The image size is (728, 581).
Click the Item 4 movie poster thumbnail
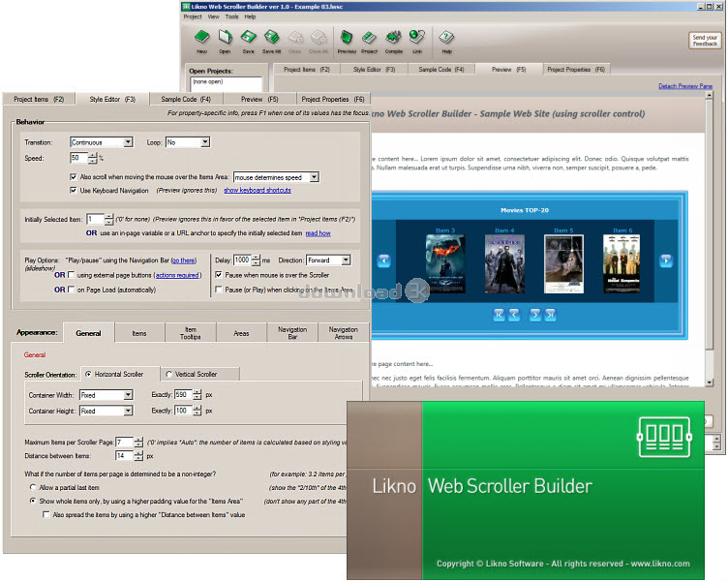504,263
